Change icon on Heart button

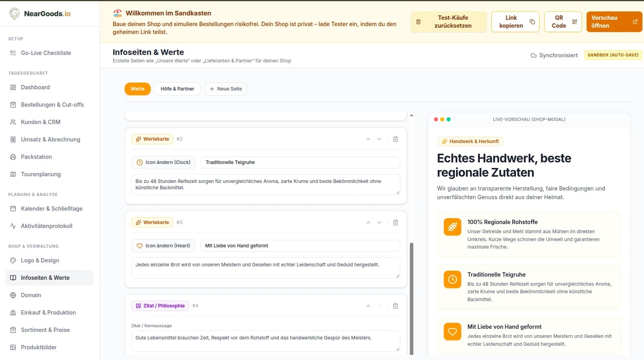click(x=163, y=246)
